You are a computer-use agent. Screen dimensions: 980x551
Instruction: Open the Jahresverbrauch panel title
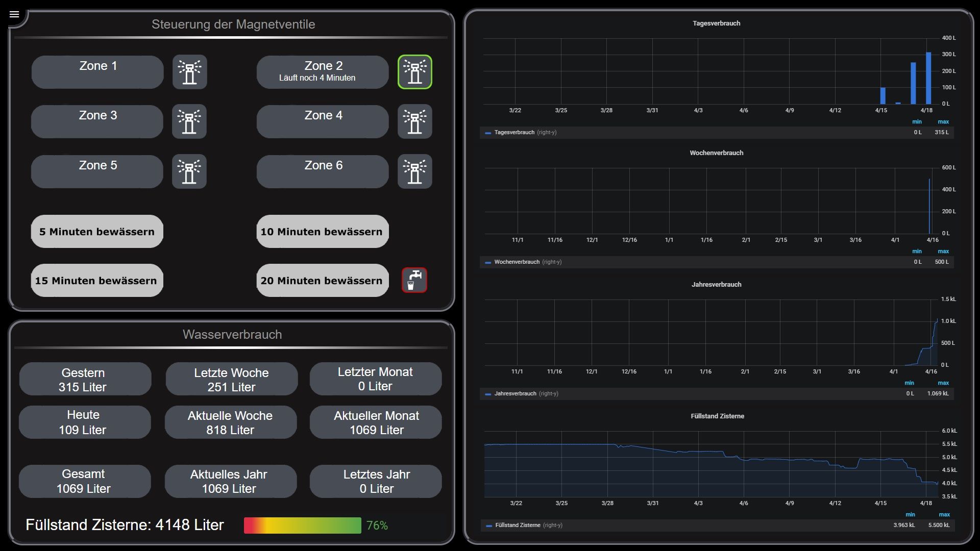click(716, 285)
